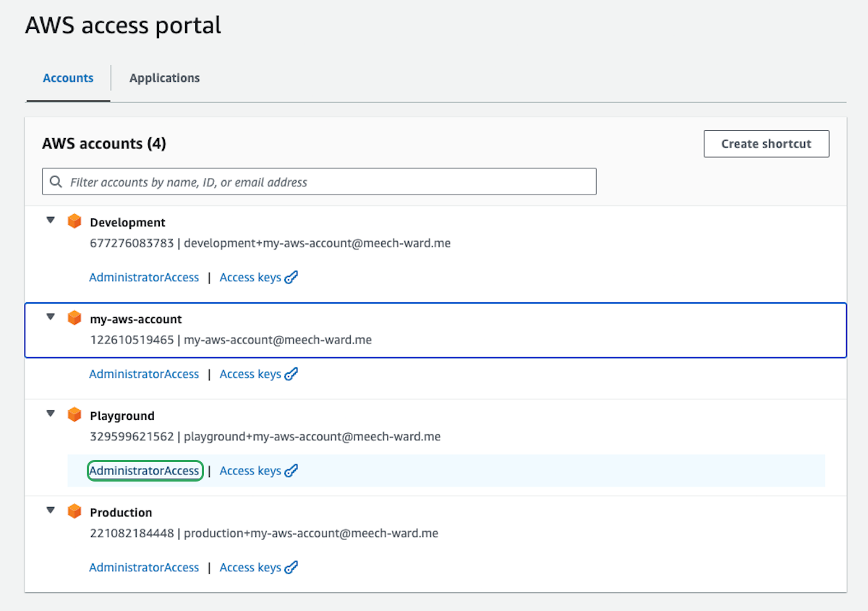Collapse the Playground account row
The image size is (868, 611).
51,414
